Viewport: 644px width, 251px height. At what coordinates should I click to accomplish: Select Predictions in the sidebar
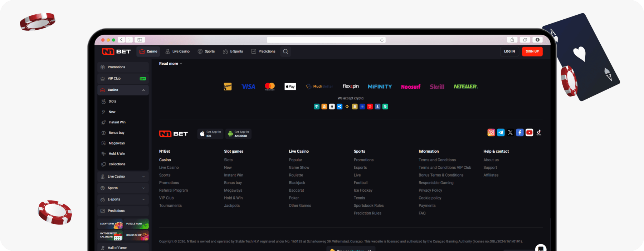(123, 211)
